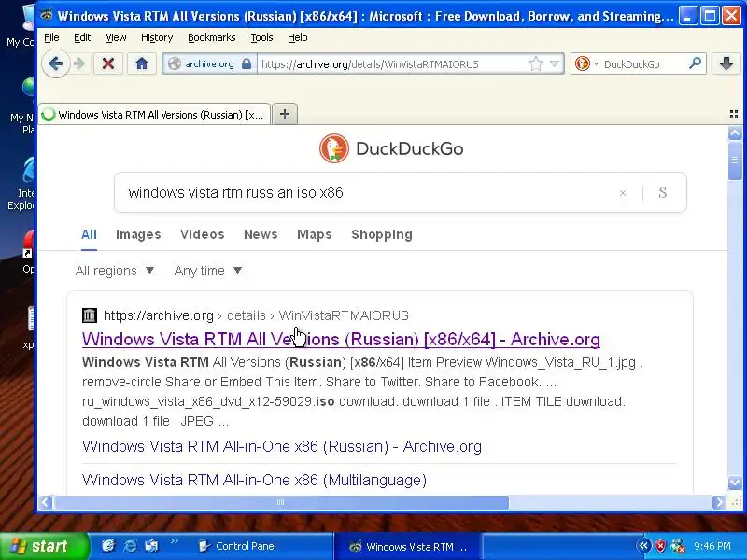The width and height of the screenshot is (747, 560).
Task: Open the downloads arrow button
Action: [x=726, y=63]
